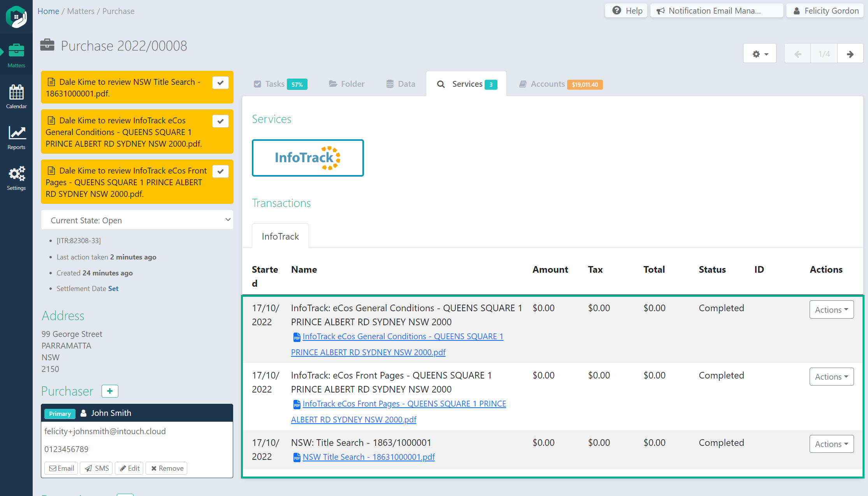This screenshot has width=868, height=496.
Task: Mark eCos General Conditions review task complete
Action: point(220,121)
